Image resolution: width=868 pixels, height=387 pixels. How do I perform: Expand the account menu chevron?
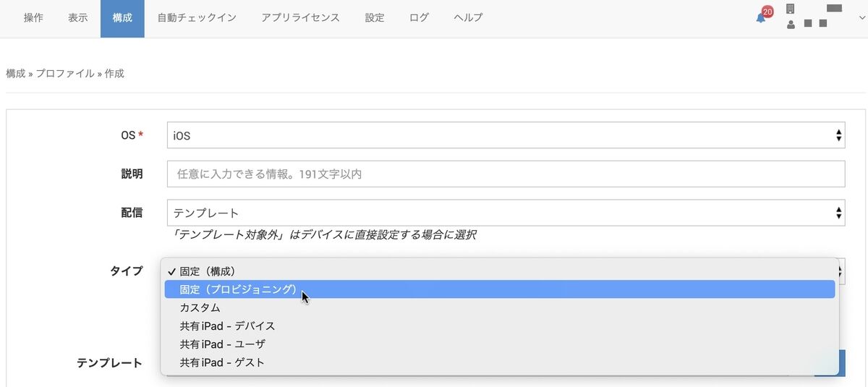(x=861, y=17)
